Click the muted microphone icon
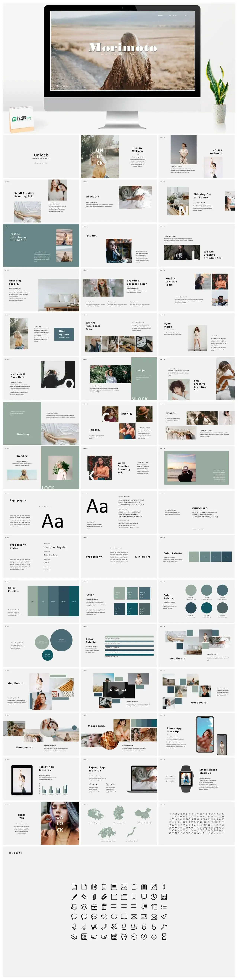The width and height of the screenshot is (238, 980). tap(84, 926)
